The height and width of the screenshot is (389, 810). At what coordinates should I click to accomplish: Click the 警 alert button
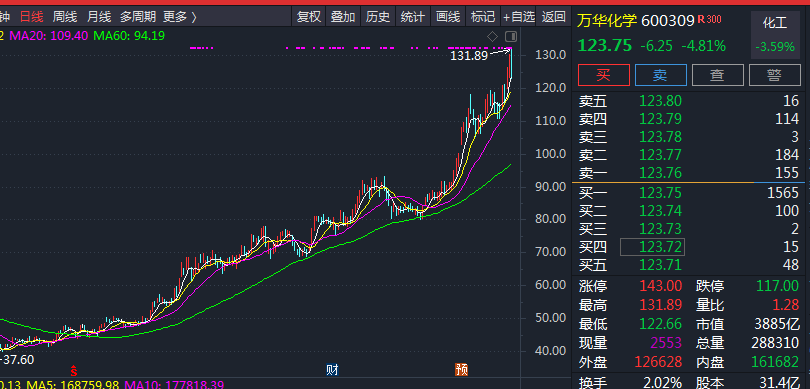pyautogui.click(x=774, y=75)
